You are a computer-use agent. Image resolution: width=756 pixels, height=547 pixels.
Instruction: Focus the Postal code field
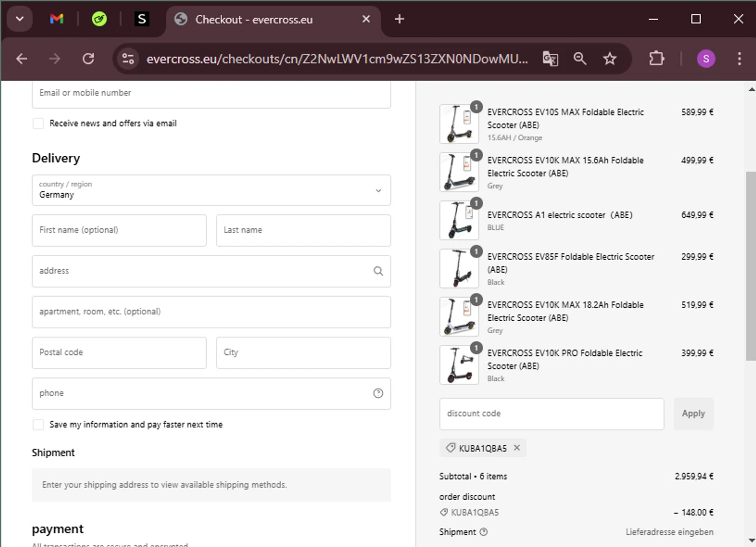(119, 353)
